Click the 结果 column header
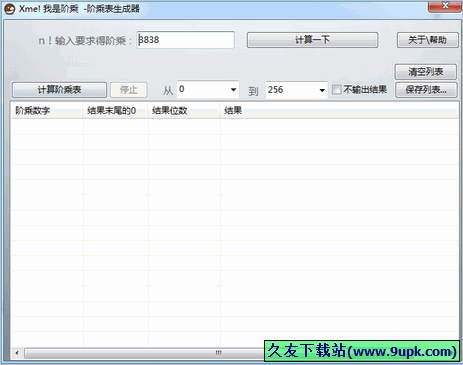 coord(339,111)
